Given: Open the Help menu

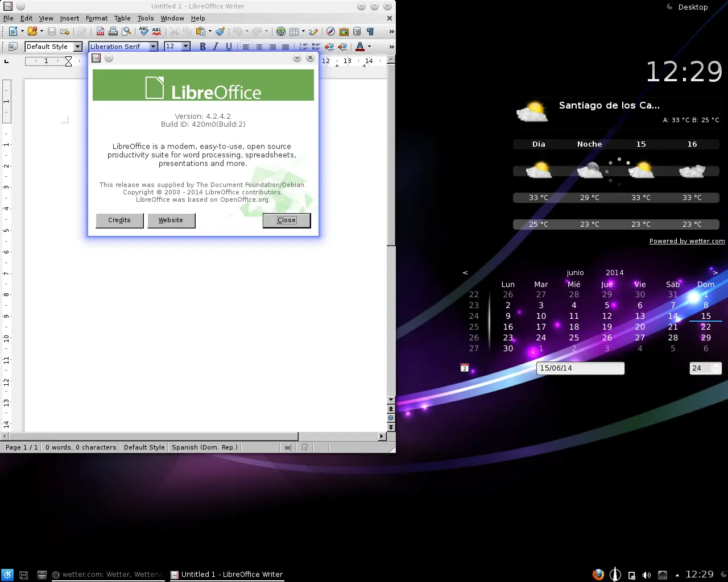Looking at the screenshot, I should point(198,18).
